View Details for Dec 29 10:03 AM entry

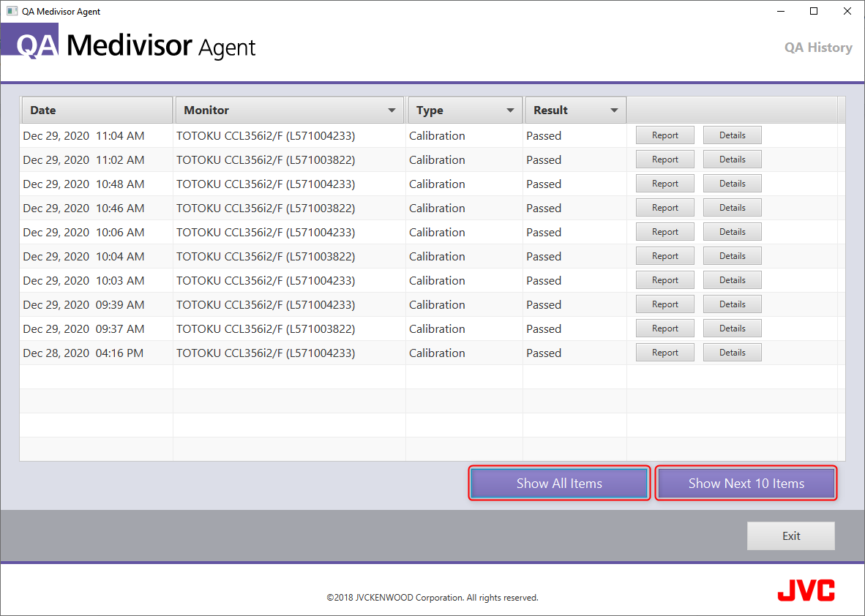732,280
